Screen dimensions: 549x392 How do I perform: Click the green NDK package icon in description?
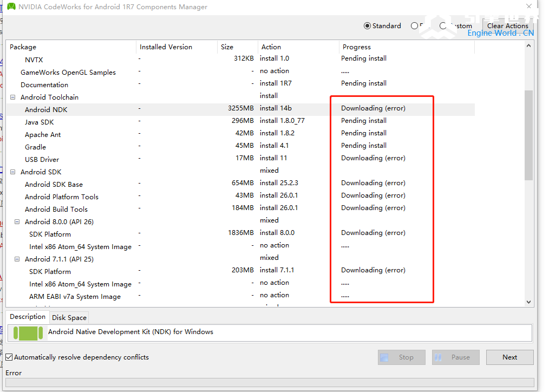coord(28,333)
